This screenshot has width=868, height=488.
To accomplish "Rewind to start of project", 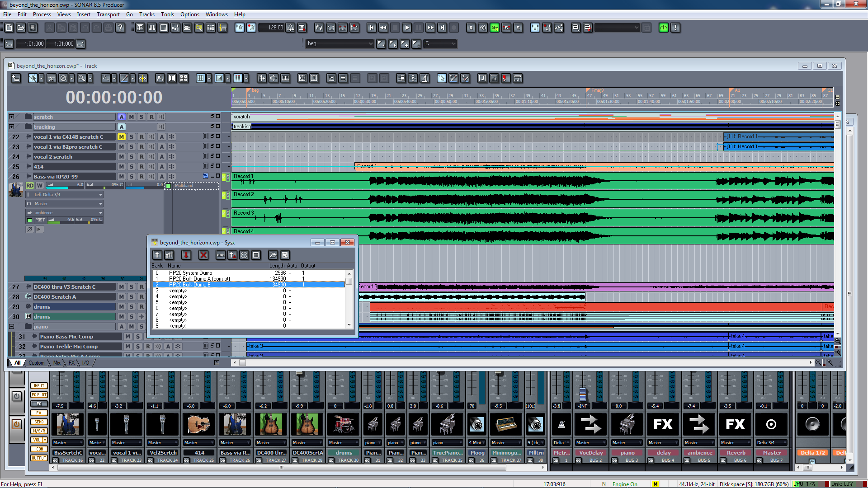I will tap(372, 28).
